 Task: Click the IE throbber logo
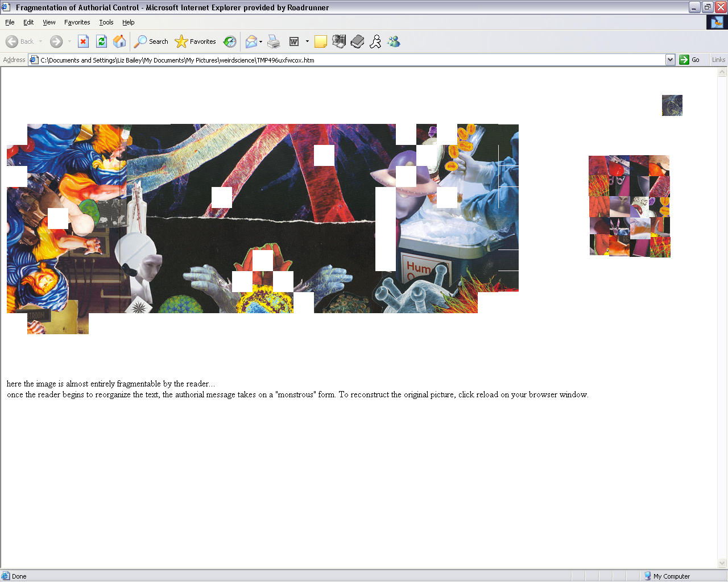[x=717, y=22]
